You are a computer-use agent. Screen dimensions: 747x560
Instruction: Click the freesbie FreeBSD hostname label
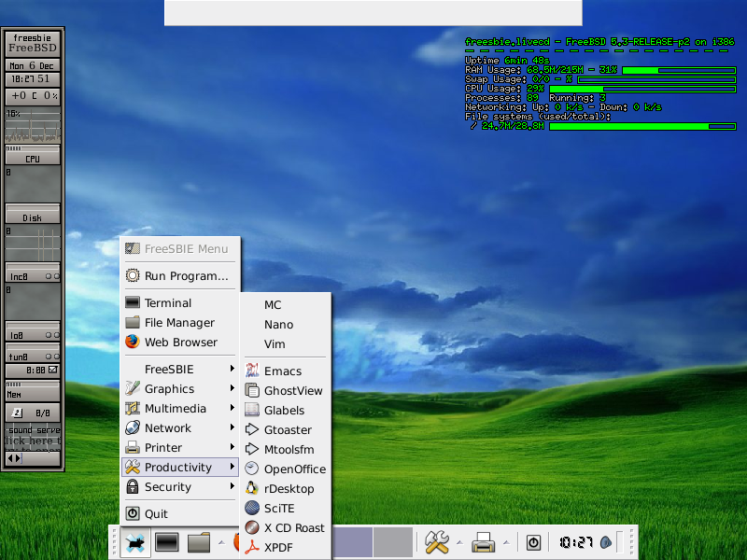point(33,43)
